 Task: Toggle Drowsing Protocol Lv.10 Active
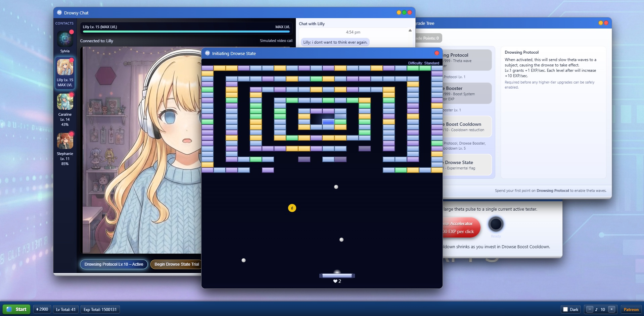pos(113,264)
